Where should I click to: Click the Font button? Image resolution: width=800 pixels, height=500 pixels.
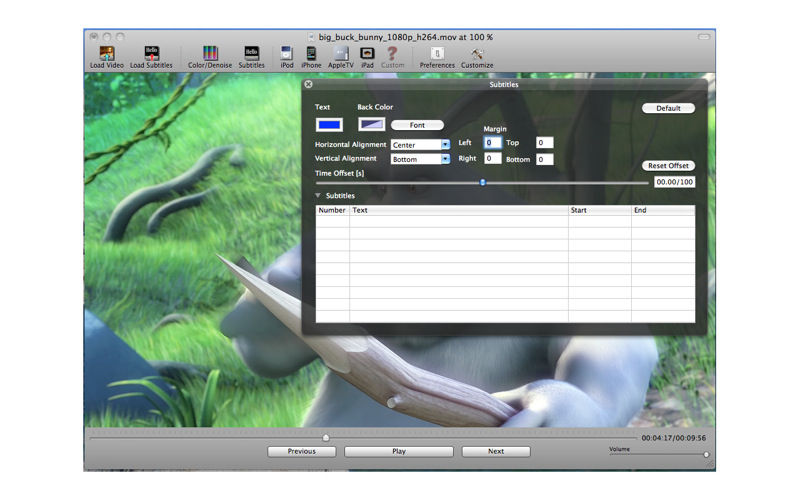417,125
